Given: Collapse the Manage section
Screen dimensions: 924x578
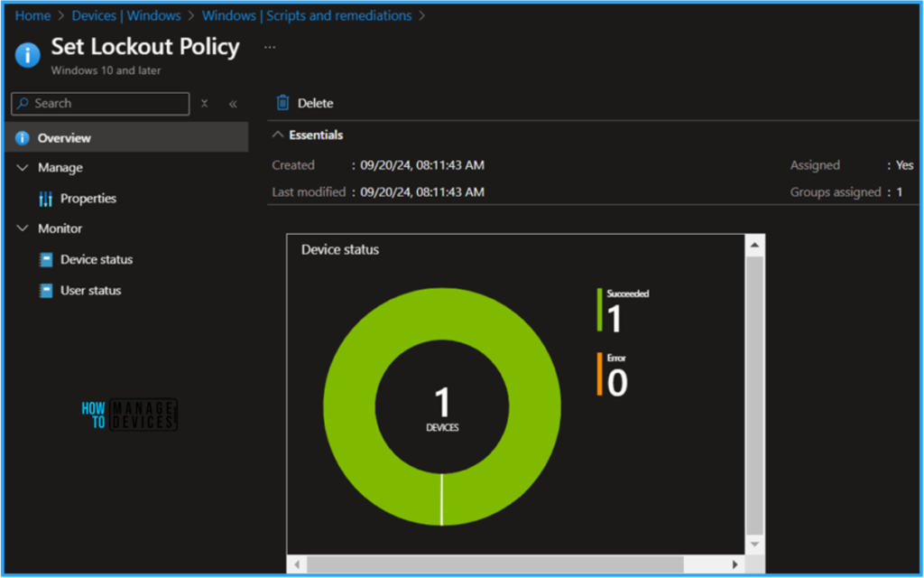Looking at the screenshot, I should click(23, 168).
